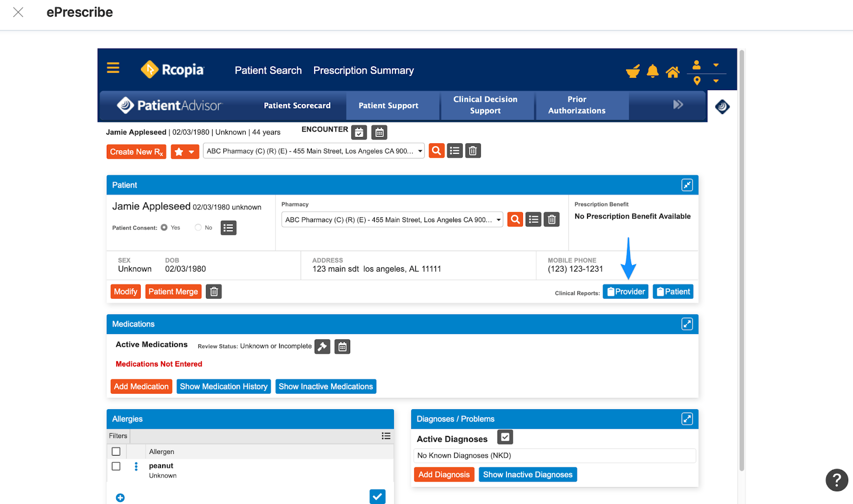Open notifications bell icon
Screen dimensions: 853x504
click(653, 71)
